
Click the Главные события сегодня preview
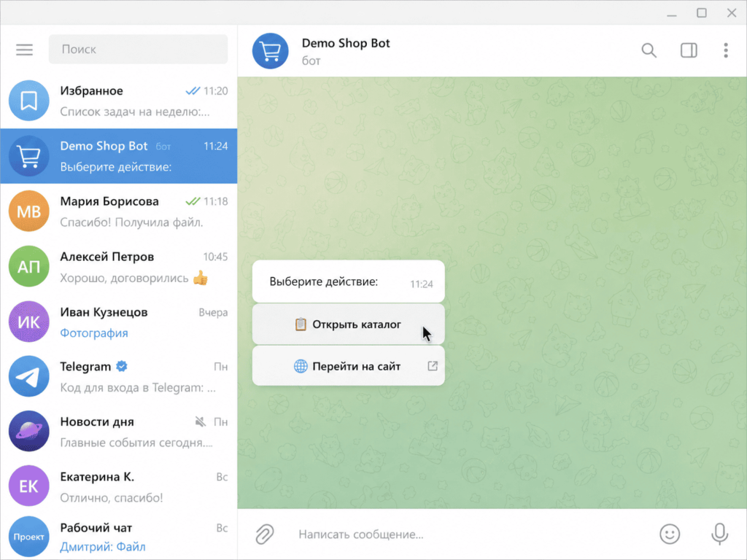coord(136,443)
